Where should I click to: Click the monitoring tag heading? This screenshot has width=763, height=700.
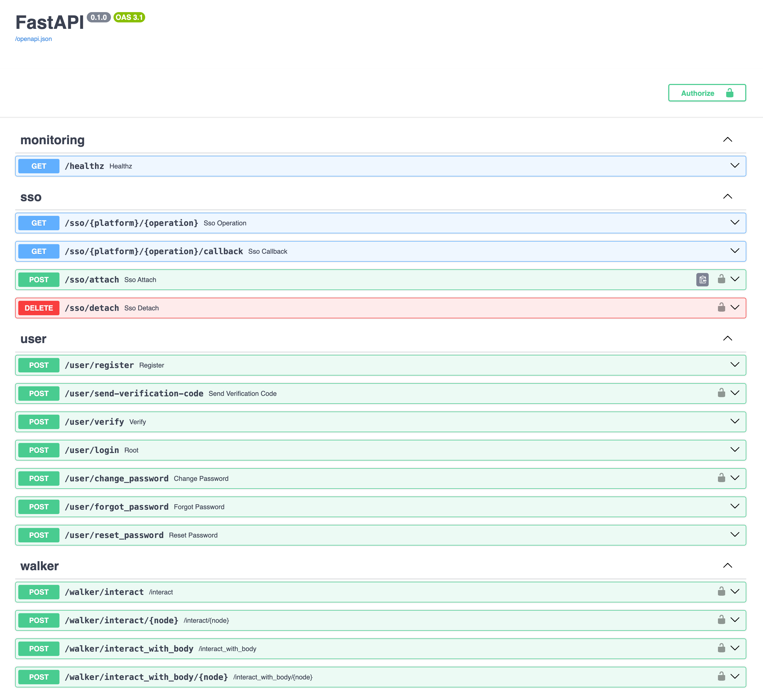tap(52, 140)
